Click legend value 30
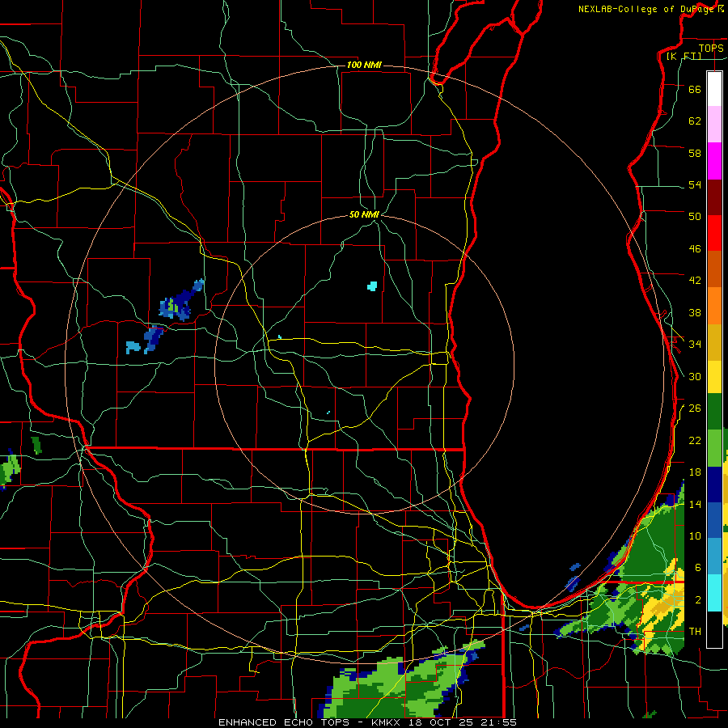The image size is (728, 728). (x=695, y=376)
